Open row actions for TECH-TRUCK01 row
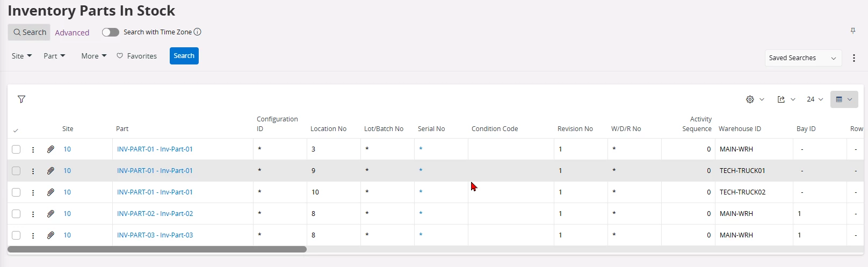Viewport: 868px width, 267px height. tap(33, 171)
